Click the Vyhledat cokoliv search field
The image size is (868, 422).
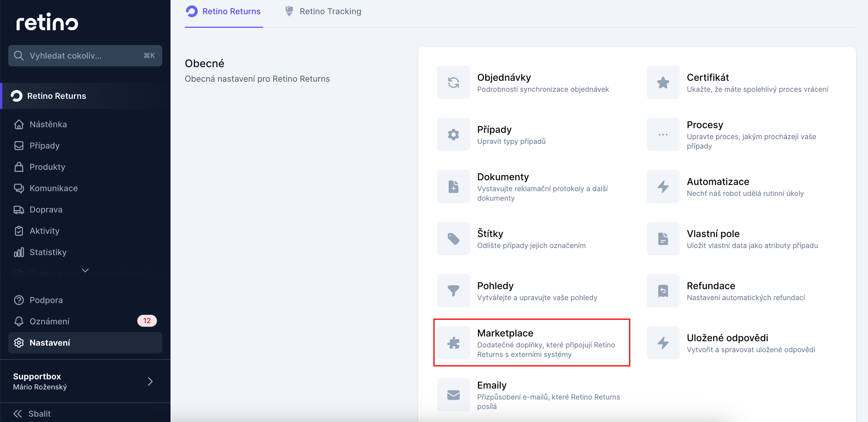click(x=85, y=56)
